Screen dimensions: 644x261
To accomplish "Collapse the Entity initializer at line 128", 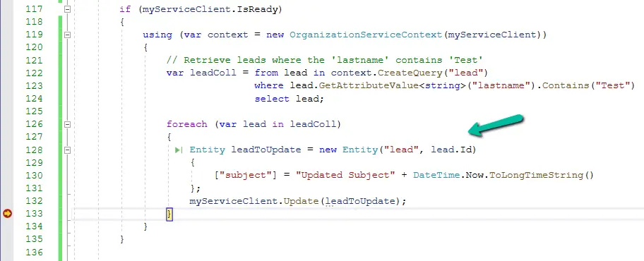I will (x=67, y=150).
